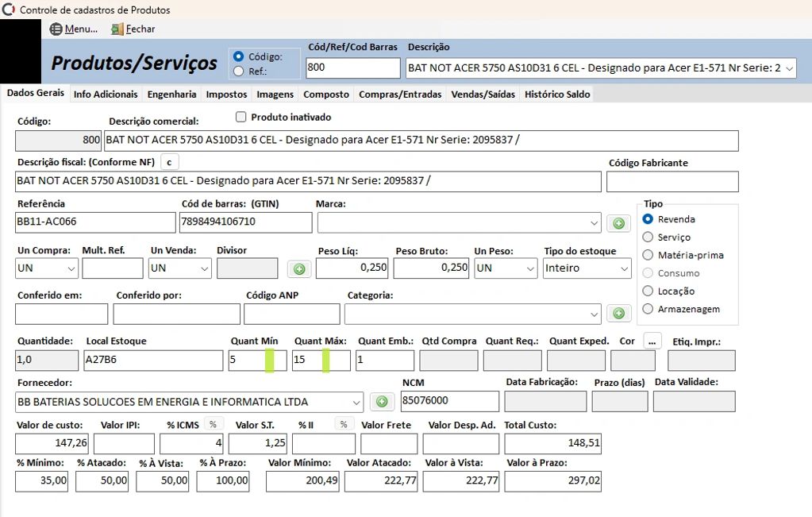812x517 pixels.
Task: Click the green plus icon beside Fornecedor
Action: [382, 402]
